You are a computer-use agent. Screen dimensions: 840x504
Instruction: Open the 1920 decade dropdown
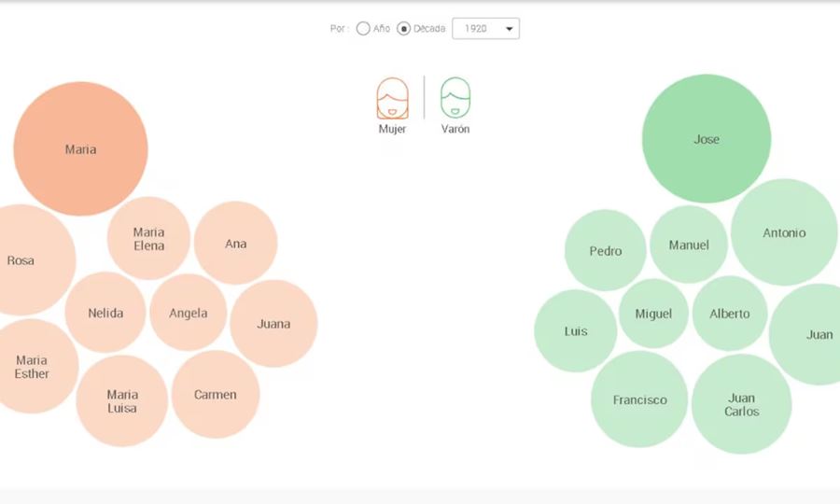click(x=485, y=29)
